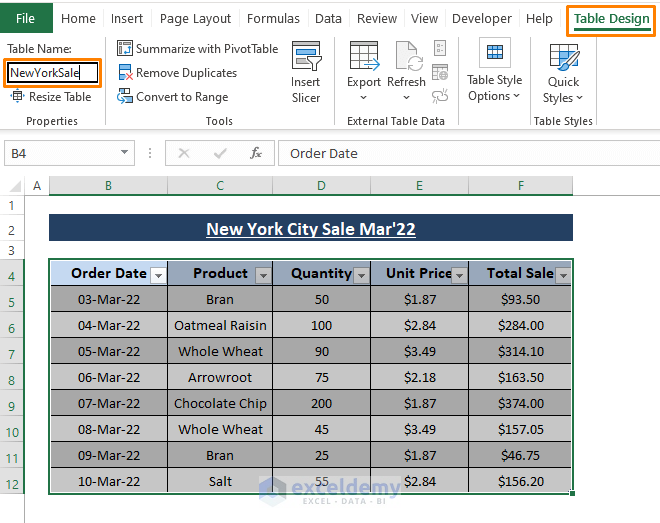Open the Export dropdown

(364, 97)
